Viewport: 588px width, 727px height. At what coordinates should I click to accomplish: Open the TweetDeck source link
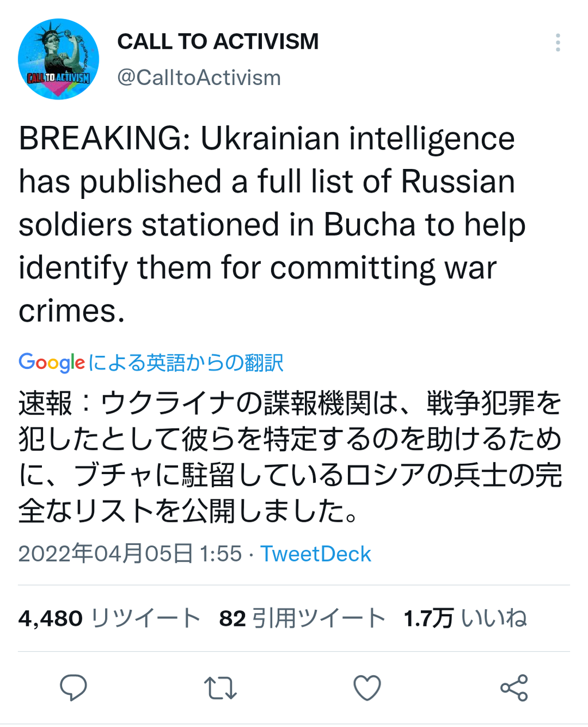316,554
